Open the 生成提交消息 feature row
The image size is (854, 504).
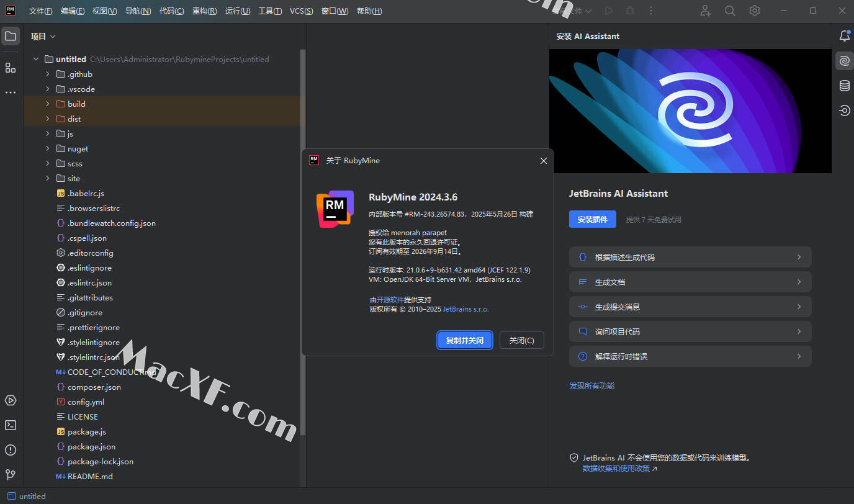tap(690, 307)
